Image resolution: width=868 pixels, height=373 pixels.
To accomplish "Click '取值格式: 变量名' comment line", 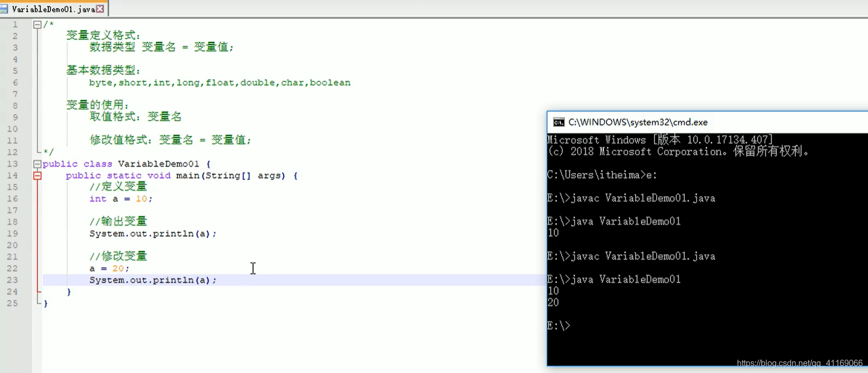I will (x=136, y=117).
